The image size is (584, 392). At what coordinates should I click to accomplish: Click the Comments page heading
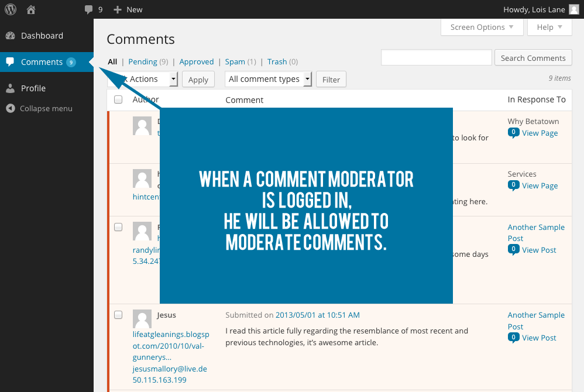tap(141, 39)
